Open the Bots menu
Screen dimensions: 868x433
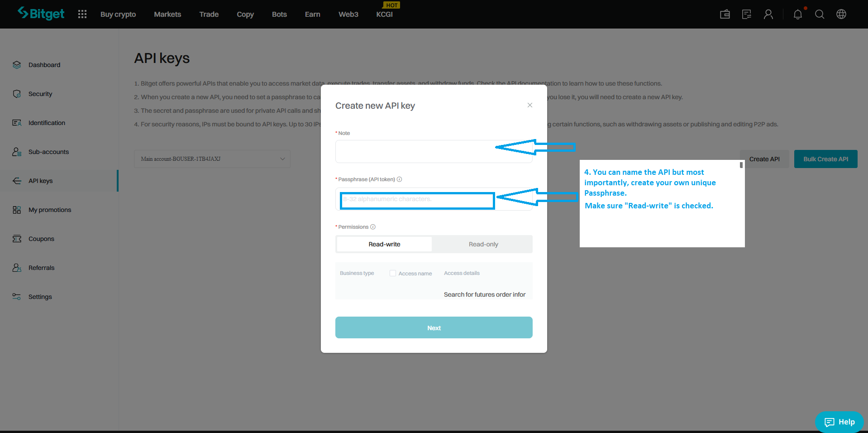click(x=279, y=14)
